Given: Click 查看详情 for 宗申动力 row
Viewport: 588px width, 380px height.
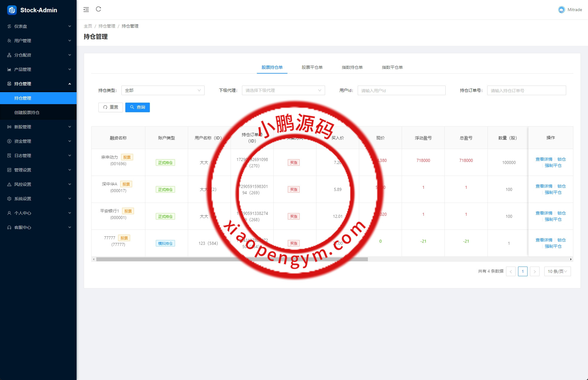Looking at the screenshot, I should click(x=544, y=159).
